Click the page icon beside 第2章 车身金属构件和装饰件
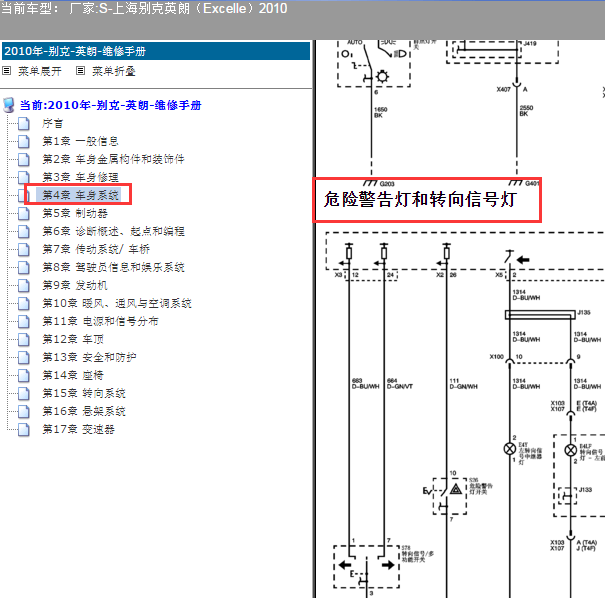Screen dimensions: 605x598 [24, 159]
